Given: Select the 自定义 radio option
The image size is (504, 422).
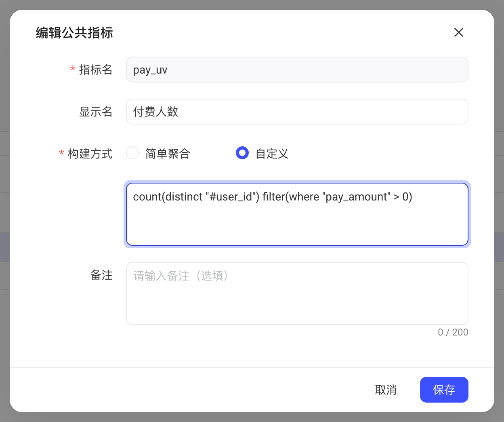Looking at the screenshot, I should [242, 153].
